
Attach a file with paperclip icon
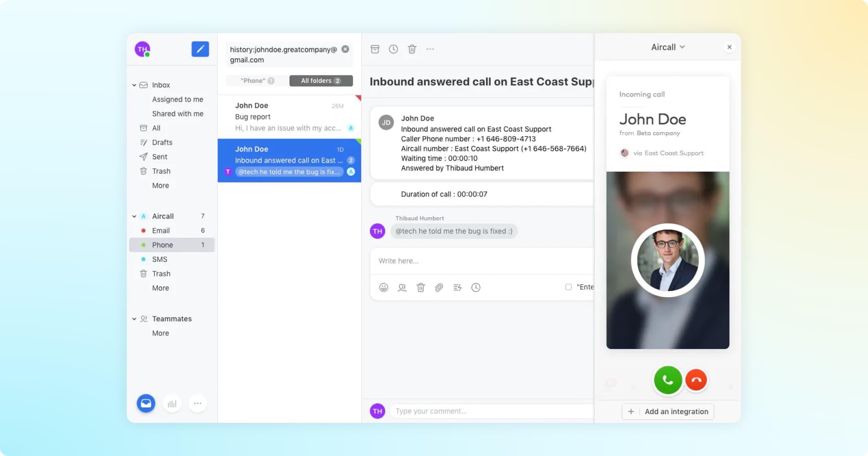(439, 287)
